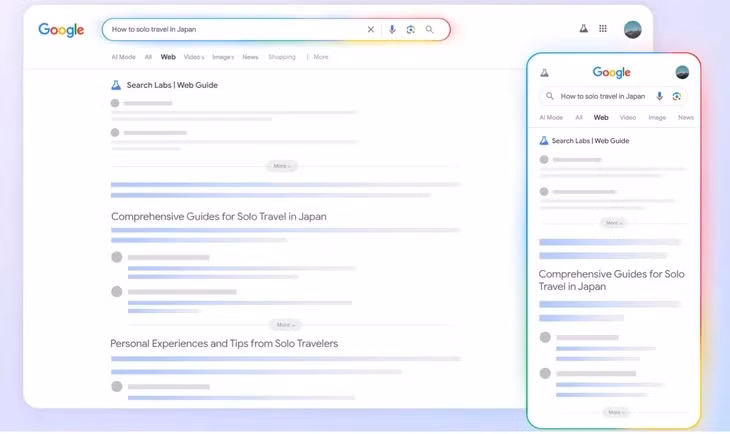Click Personal Experiences and Tips heading
Image resolution: width=730 pixels, height=434 pixels.
(x=224, y=344)
